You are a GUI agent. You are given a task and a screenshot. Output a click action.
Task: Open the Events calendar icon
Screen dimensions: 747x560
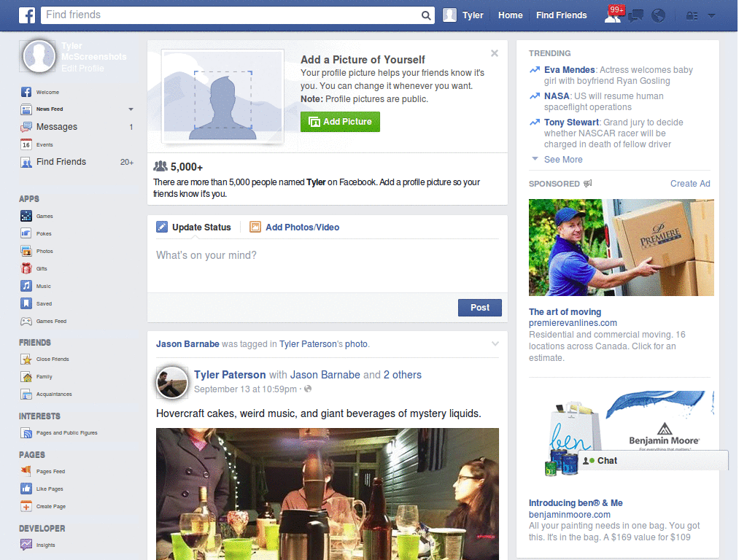[x=26, y=144]
